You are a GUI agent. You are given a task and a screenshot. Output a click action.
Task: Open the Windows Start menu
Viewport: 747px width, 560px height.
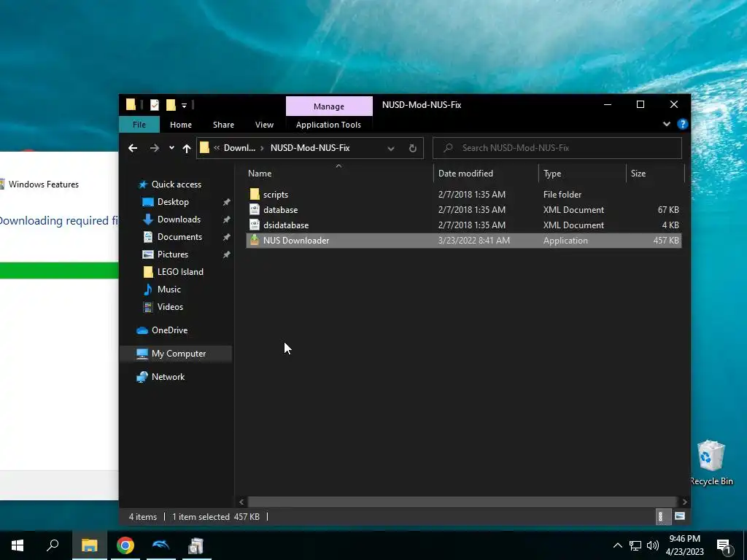click(18, 545)
